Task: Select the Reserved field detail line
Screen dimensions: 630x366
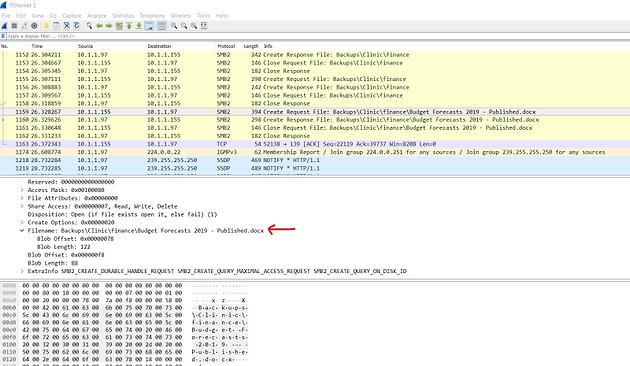Action: click(71, 182)
